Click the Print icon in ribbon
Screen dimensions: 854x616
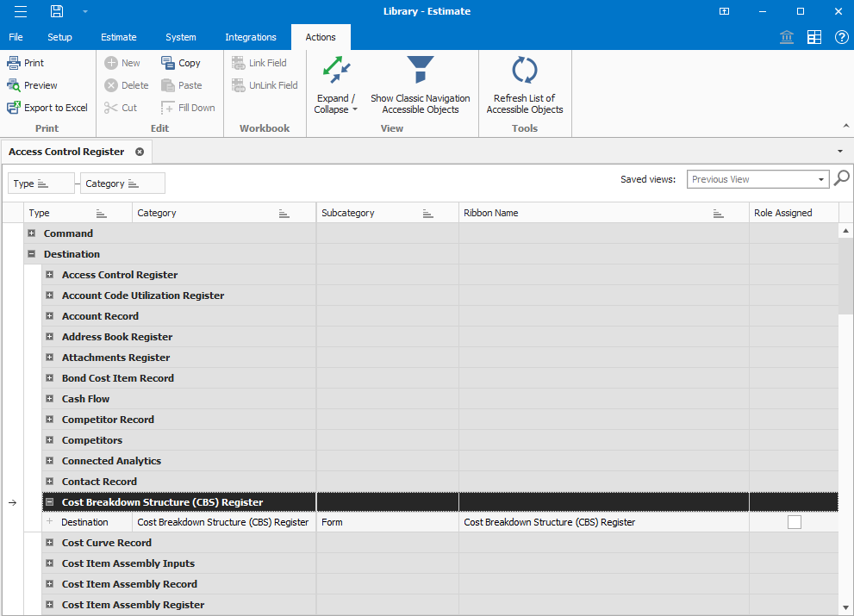click(14, 63)
